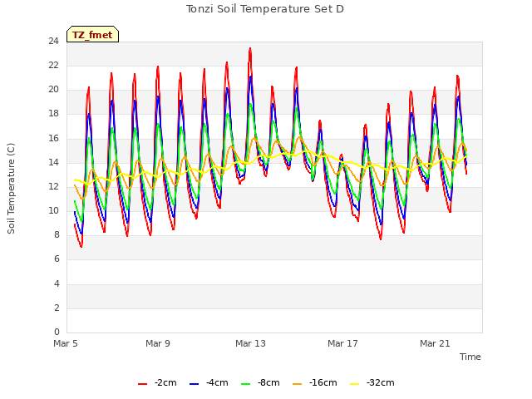
Task: Click the chart title Tonzi Soil Temperature Set D
Action: click(265, 9)
